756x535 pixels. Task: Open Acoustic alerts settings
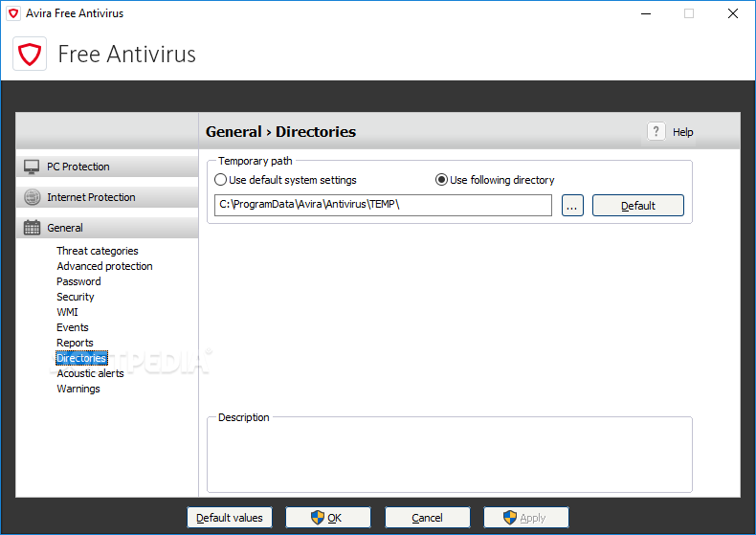coord(90,373)
